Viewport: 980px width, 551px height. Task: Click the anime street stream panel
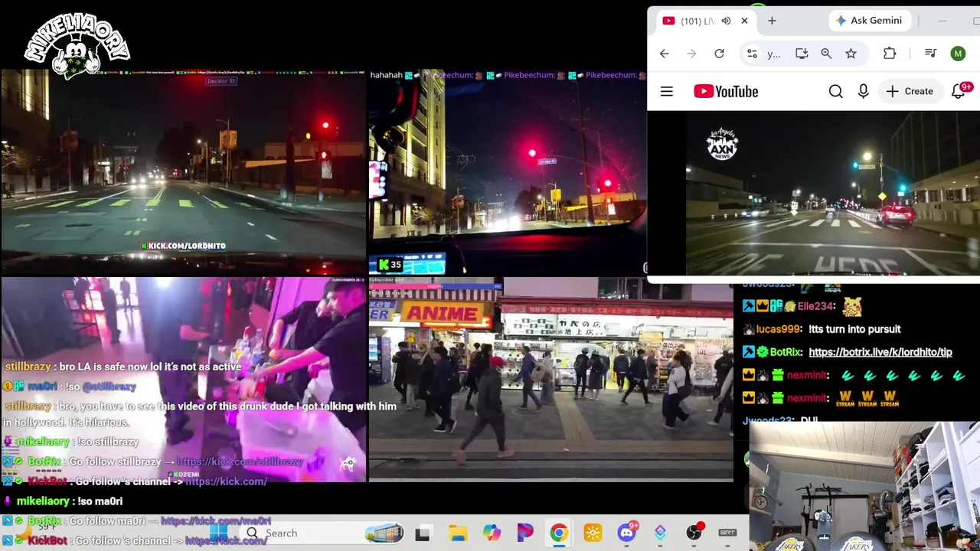(550, 380)
